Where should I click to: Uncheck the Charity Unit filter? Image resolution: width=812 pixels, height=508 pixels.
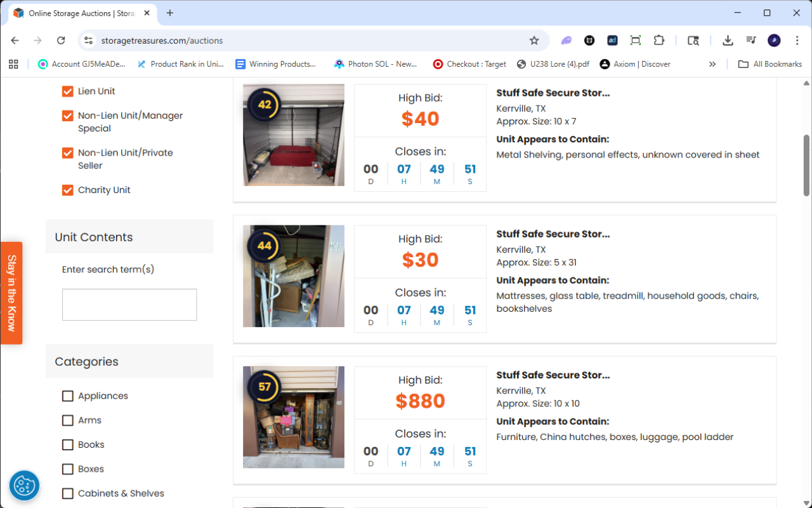point(67,189)
